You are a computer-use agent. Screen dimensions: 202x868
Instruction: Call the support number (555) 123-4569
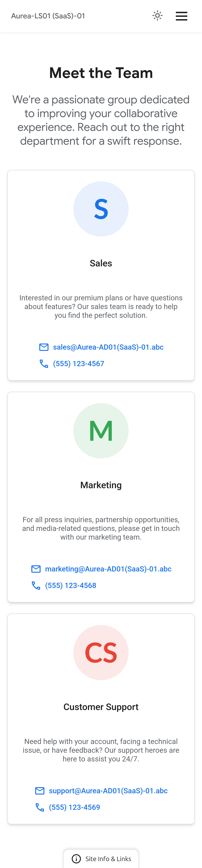(x=74, y=807)
